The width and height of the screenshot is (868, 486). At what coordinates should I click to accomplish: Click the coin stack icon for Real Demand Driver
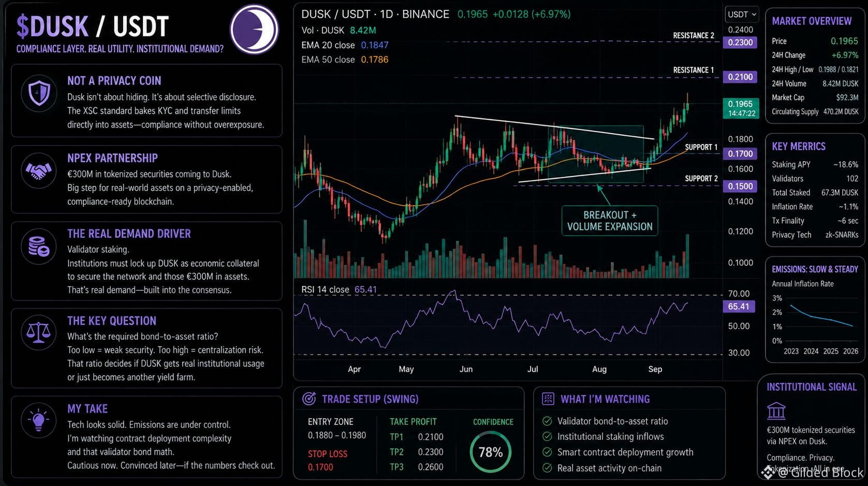click(39, 247)
